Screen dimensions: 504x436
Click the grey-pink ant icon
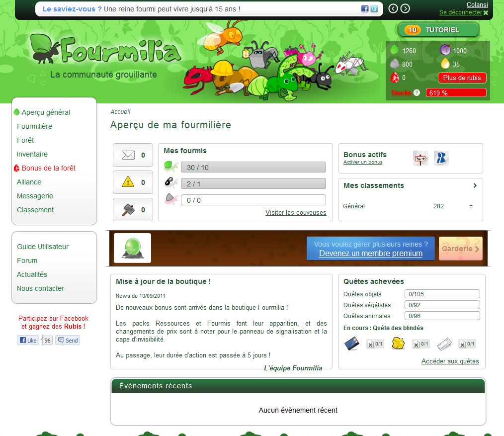171,199
